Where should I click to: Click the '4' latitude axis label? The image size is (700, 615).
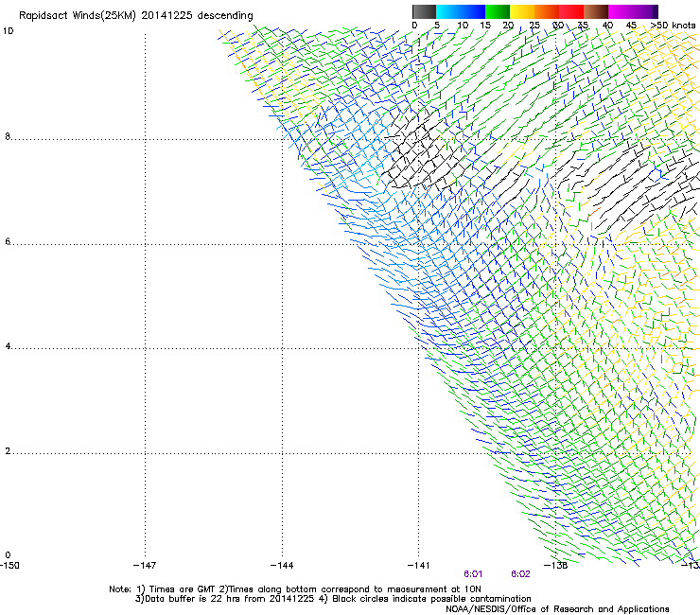8,346
